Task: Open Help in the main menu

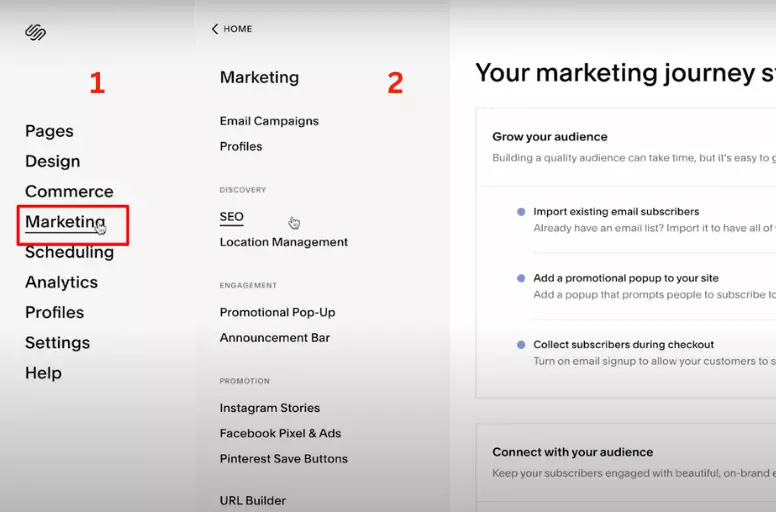Action: 44,373
